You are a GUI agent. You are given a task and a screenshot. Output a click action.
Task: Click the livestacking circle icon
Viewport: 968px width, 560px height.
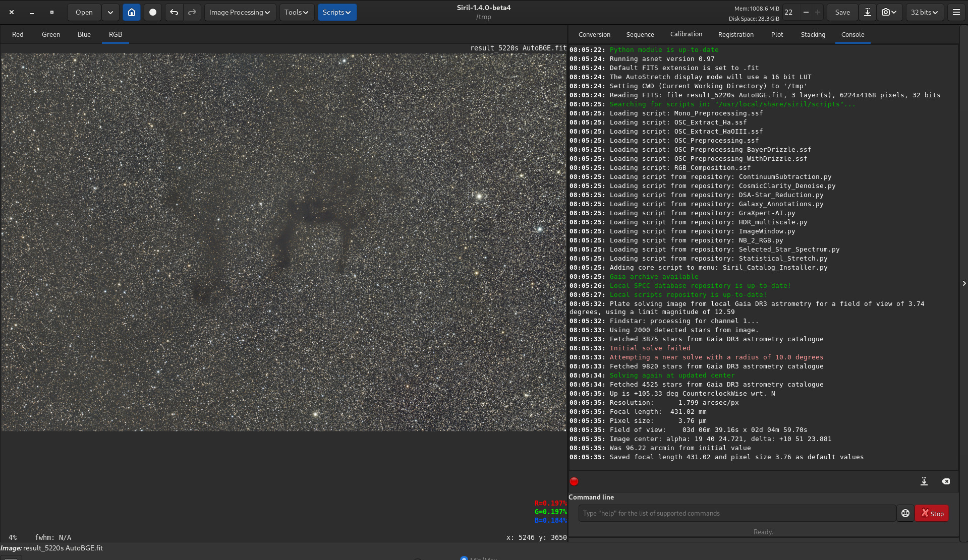153,12
